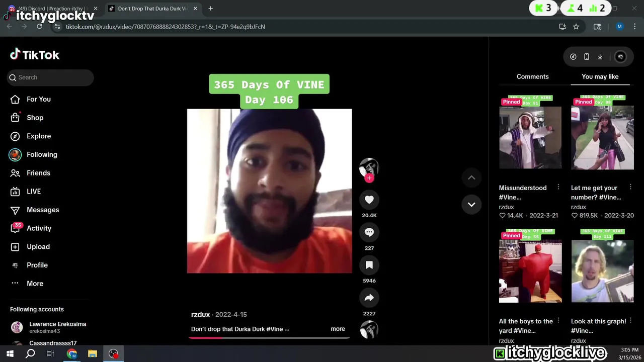Open options for Let me get your number card
The width and height of the screenshot is (644, 362).
(x=630, y=188)
